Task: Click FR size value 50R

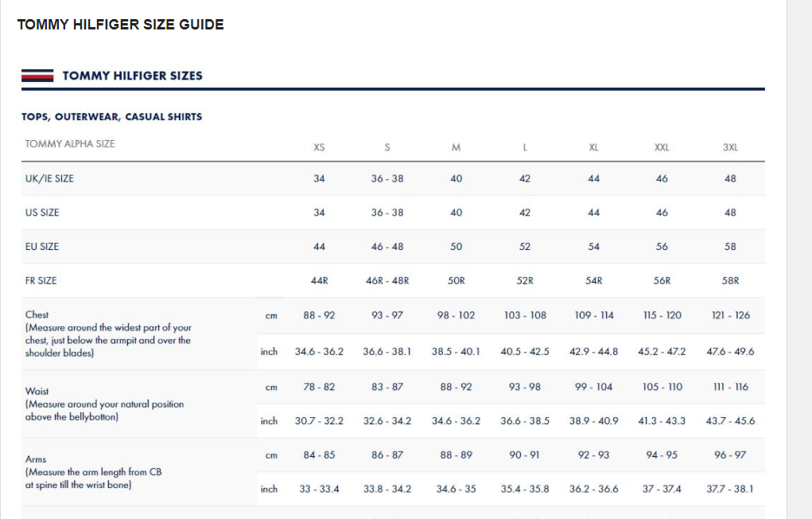Action: [456, 280]
